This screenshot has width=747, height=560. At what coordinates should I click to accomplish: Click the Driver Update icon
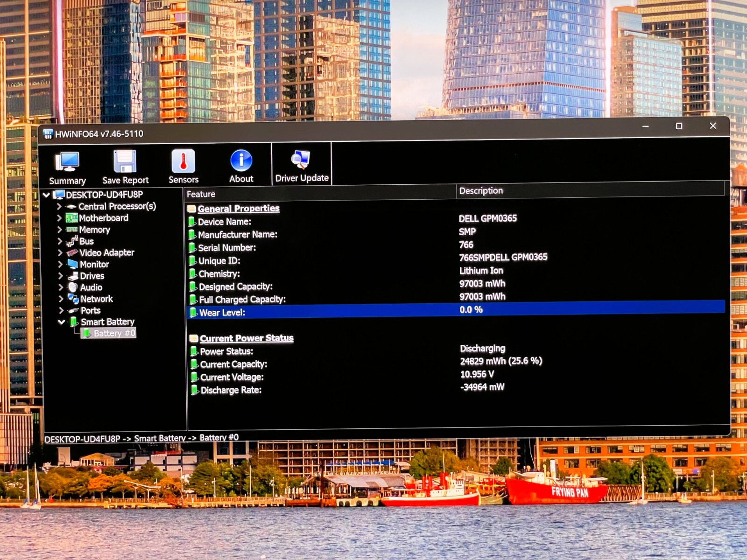tap(301, 160)
